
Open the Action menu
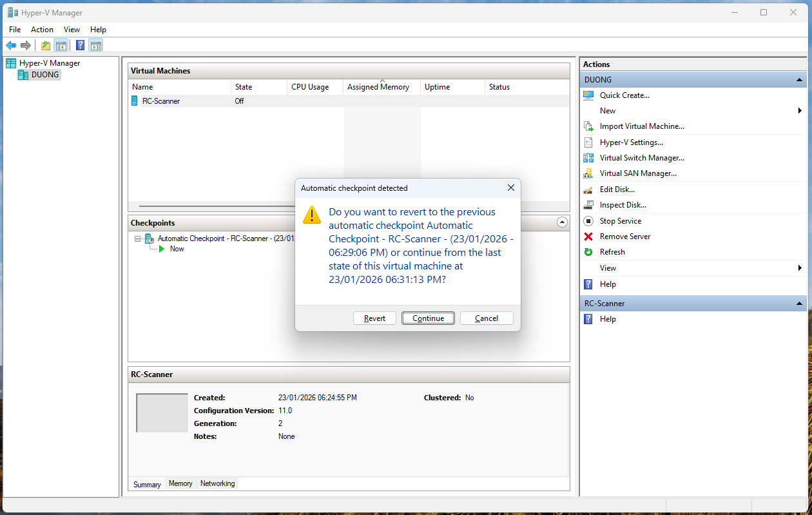click(43, 30)
